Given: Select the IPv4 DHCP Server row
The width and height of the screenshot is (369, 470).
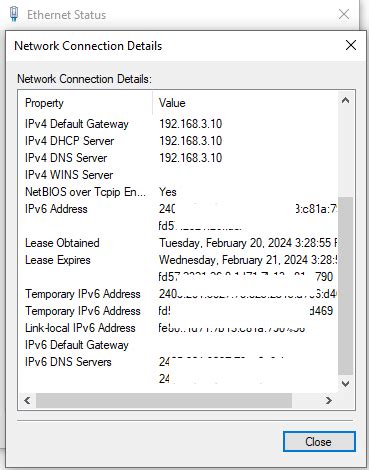Looking at the screenshot, I should pos(178,141).
